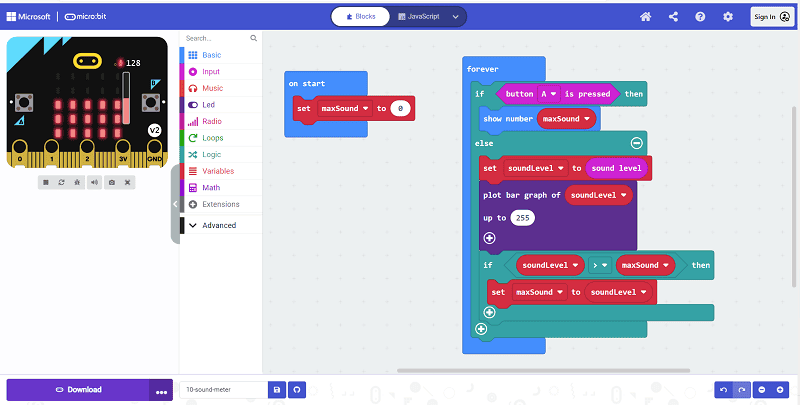Screen dimensions: 800x405
Task: Click the GND pin on the simulator
Action: pyautogui.click(x=155, y=154)
